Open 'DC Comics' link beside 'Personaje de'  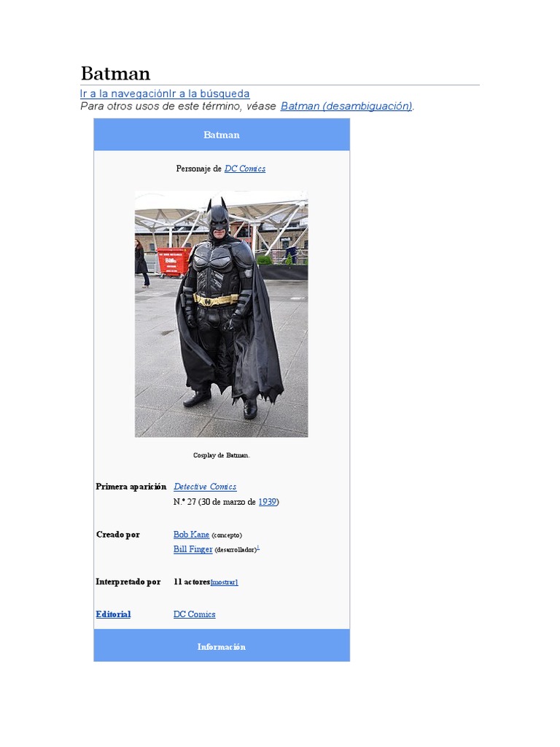tap(245, 169)
